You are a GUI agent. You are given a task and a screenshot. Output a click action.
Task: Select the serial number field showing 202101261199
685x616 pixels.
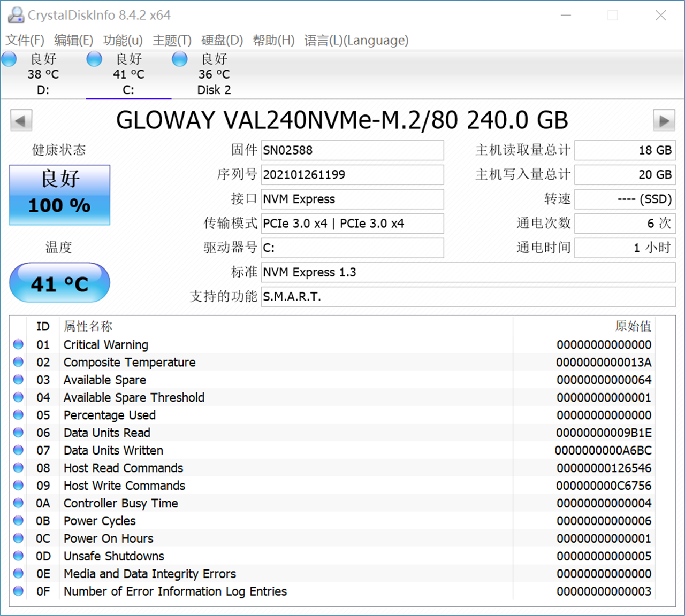[x=352, y=174]
